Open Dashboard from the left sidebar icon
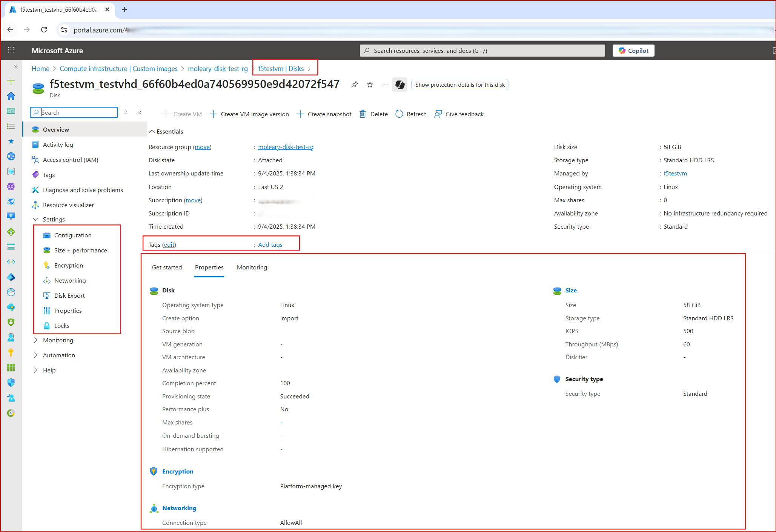 pos(11,111)
